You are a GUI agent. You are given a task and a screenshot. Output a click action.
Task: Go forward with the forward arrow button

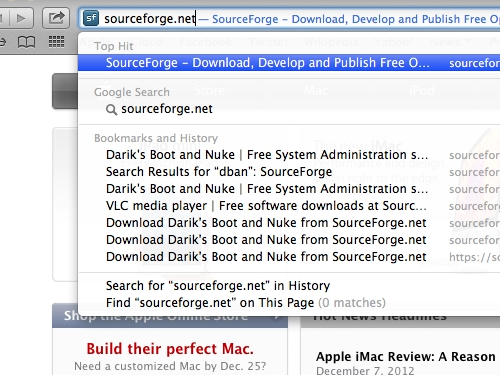coord(21,18)
